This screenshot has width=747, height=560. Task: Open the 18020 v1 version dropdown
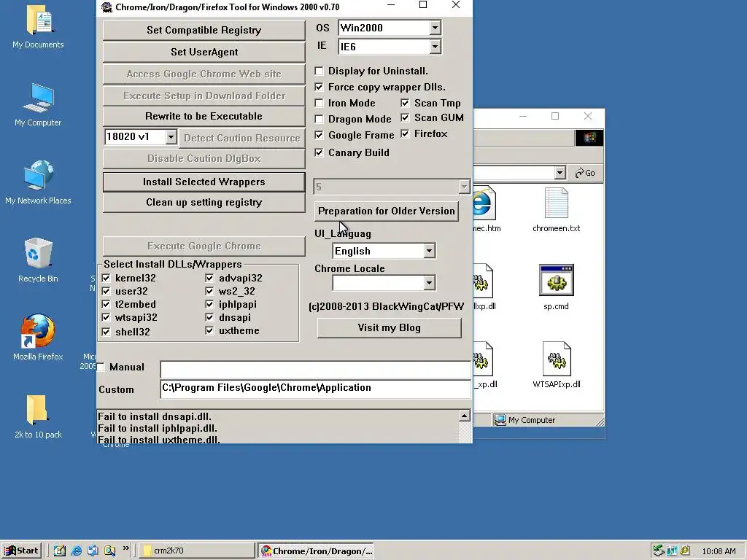pos(171,137)
